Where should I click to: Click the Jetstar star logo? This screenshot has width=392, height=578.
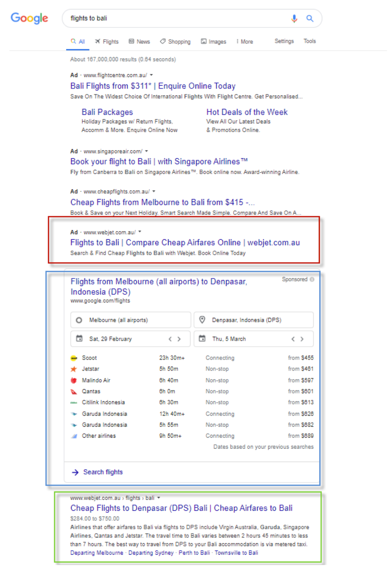click(74, 369)
